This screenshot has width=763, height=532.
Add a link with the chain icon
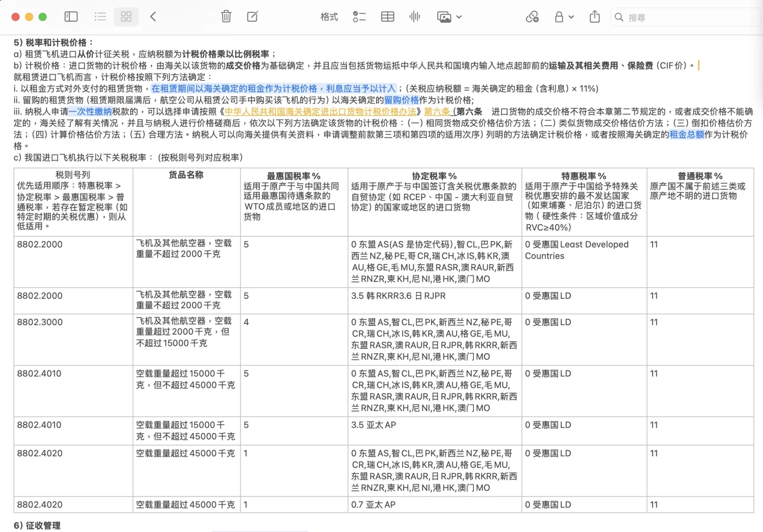[x=532, y=16]
